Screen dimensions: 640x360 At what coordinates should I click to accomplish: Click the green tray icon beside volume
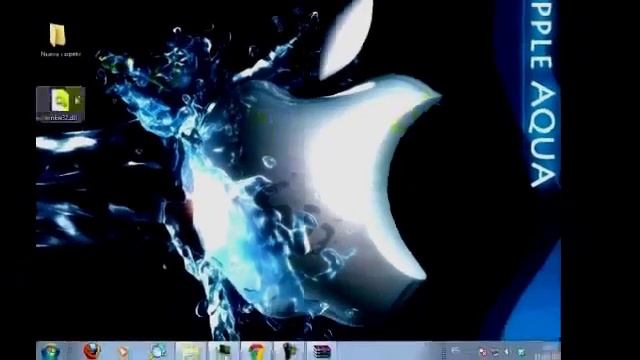pos(521,352)
